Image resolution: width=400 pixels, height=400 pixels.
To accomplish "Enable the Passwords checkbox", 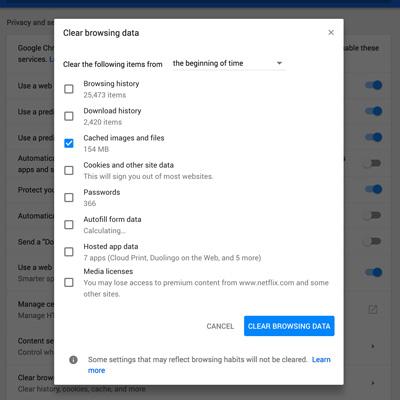I will pos(69,198).
